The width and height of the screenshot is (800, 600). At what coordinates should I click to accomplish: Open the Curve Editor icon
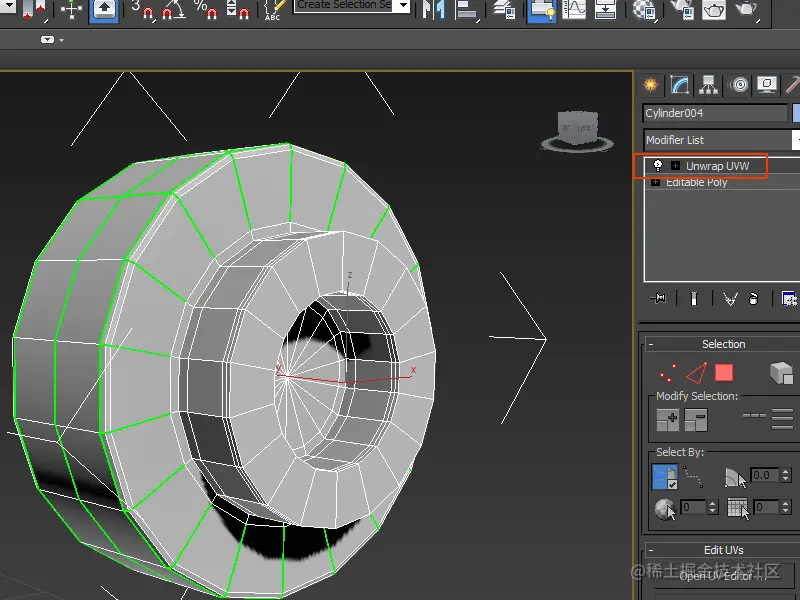[574, 10]
